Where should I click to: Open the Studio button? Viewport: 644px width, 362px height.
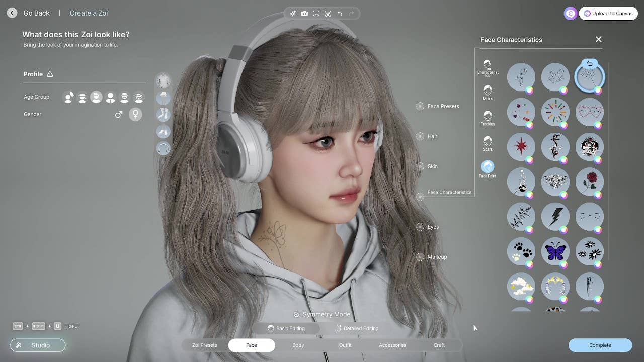point(38,345)
